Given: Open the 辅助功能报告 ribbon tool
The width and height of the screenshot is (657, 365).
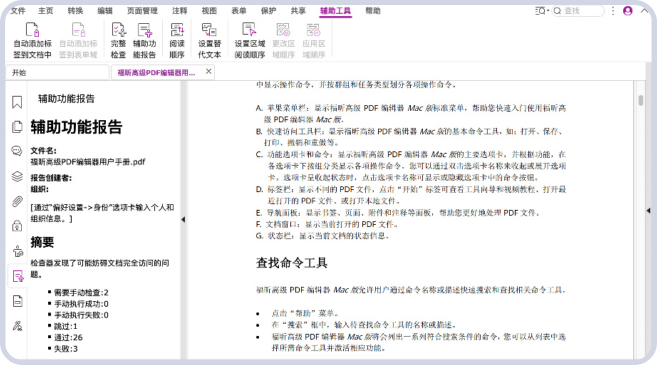Looking at the screenshot, I should 145,40.
